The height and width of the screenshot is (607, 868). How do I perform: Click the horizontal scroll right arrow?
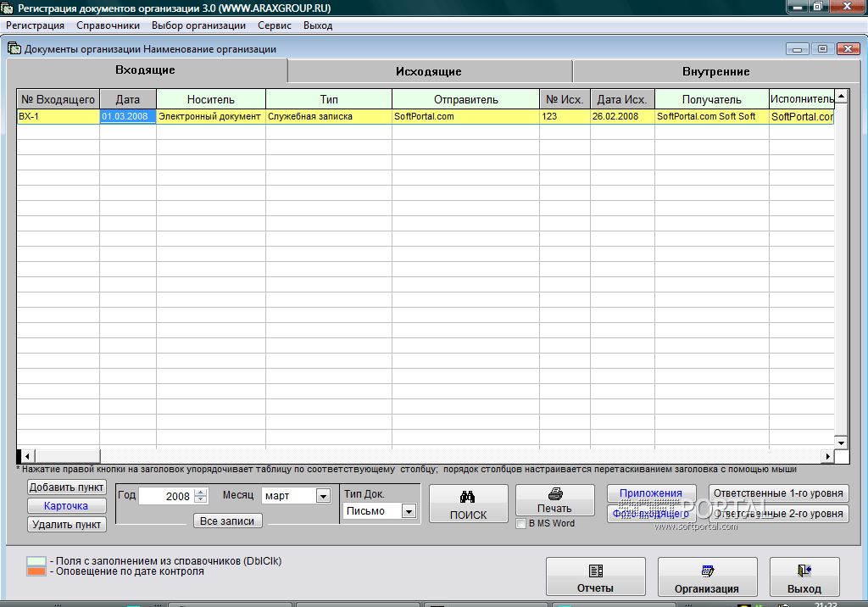click(827, 456)
